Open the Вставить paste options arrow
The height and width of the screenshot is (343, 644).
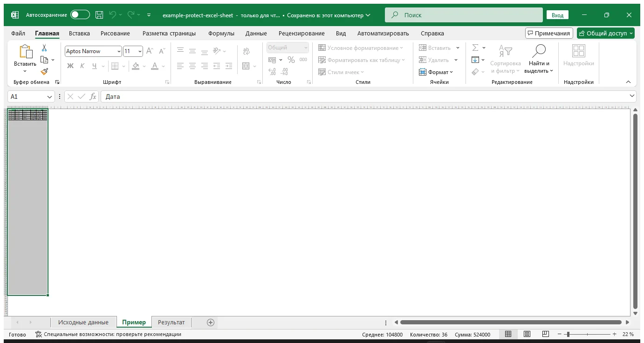pyautogui.click(x=25, y=71)
